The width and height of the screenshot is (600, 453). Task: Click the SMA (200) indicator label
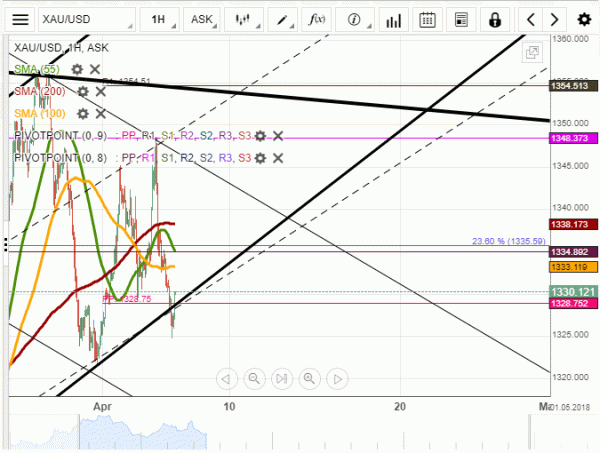[40, 91]
